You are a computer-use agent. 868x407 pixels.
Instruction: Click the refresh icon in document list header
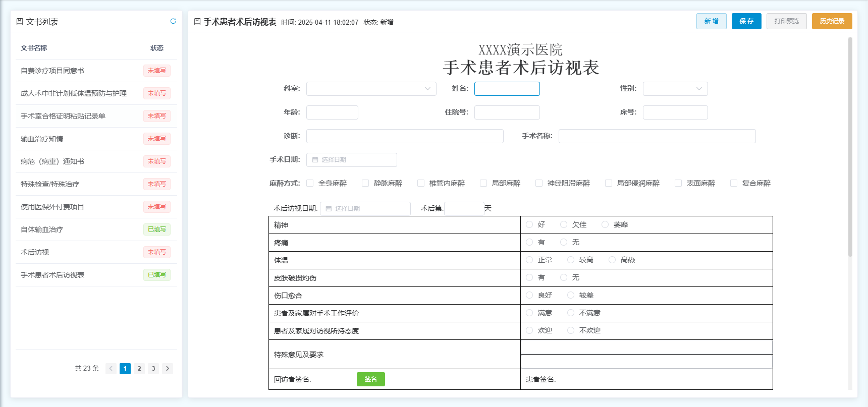[x=173, y=21]
